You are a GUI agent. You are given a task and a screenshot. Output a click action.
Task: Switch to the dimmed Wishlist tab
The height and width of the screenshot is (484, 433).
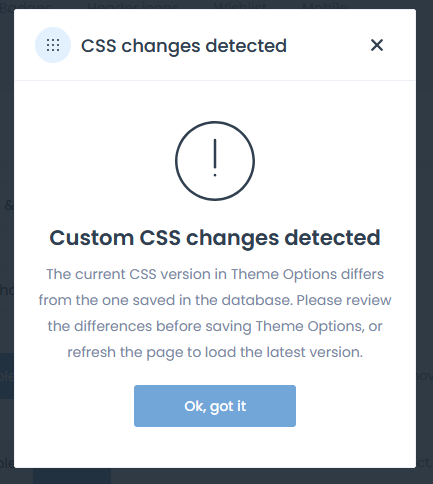tap(240, 5)
